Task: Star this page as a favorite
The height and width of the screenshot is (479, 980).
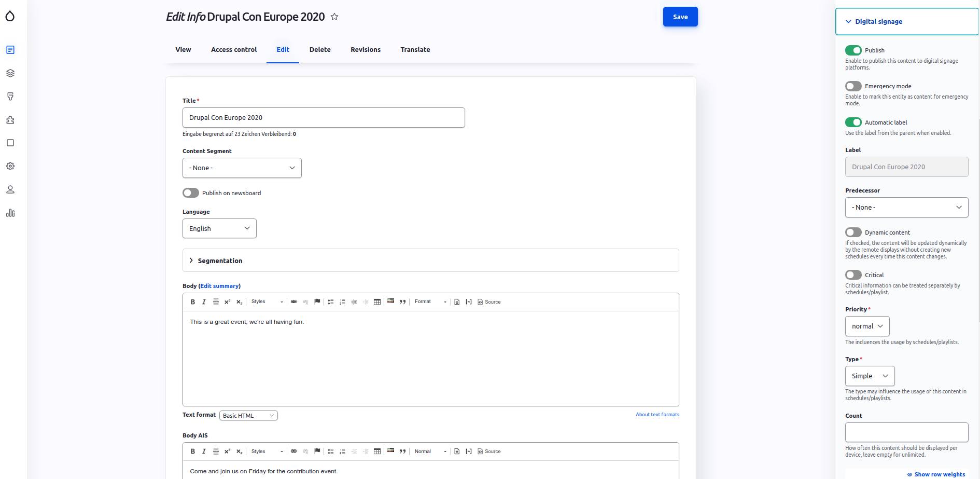Action: (x=334, y=17)
